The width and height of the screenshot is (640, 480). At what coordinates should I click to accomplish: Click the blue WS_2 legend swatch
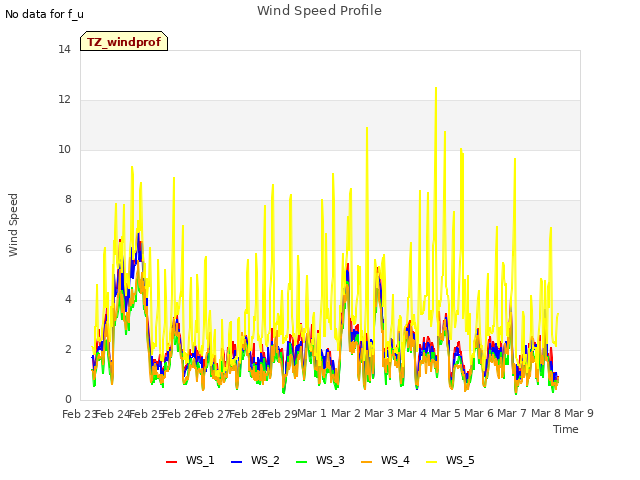pyautogui.click(x=236, y=462)
